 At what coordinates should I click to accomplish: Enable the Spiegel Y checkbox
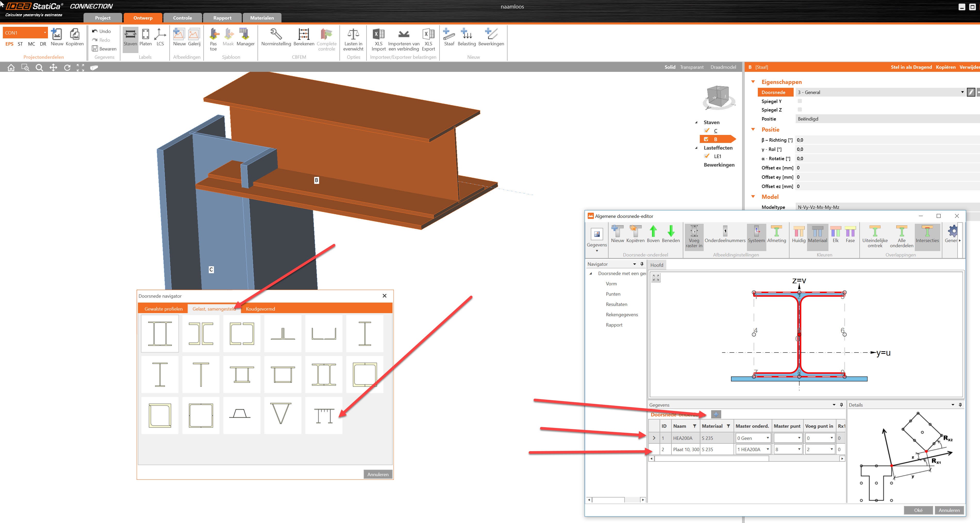point(800,101)
